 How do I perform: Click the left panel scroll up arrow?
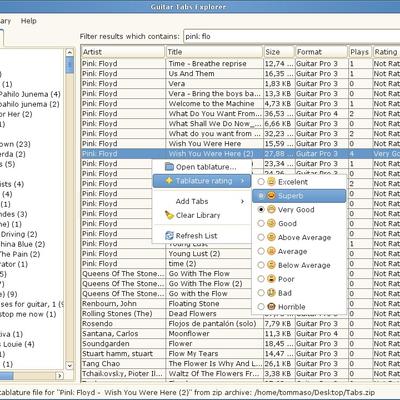click(69, 52)
